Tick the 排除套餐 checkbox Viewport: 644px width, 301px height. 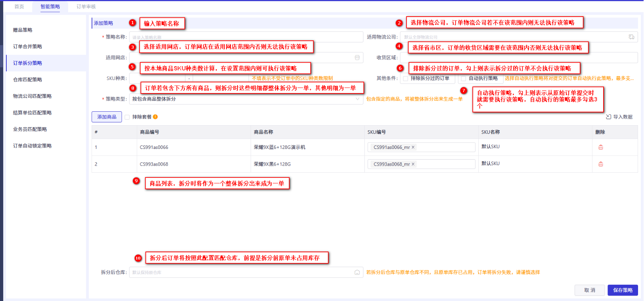pyautogui.click(x=127, y=117)
